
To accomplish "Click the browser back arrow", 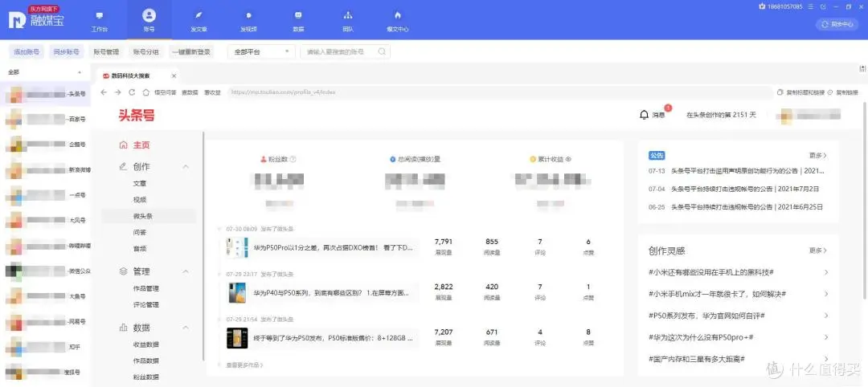I will (104, 92).
